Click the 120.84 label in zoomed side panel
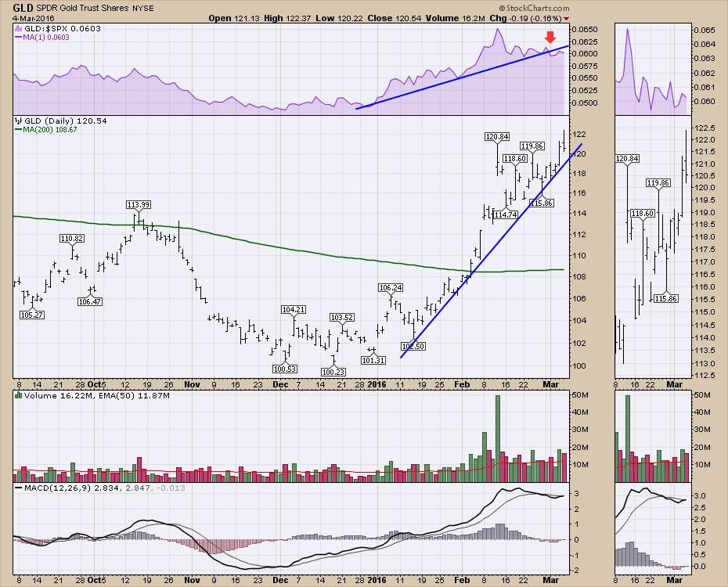728x587 pixels. [627, 159]
